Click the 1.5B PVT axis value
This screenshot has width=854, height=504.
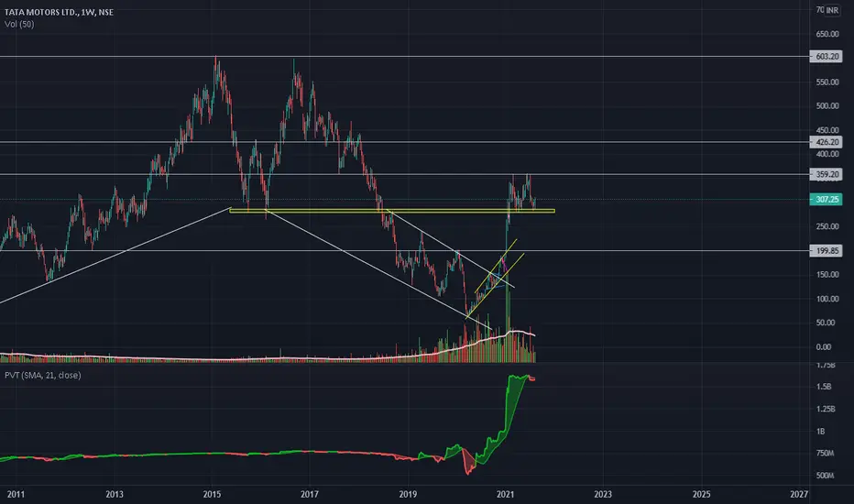[824, 387]
